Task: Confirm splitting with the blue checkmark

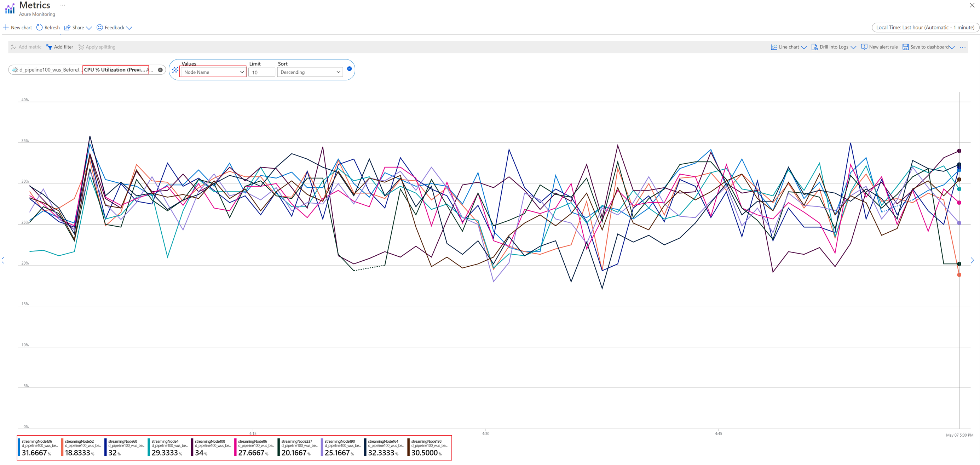Action: click(x=349, y=69)
